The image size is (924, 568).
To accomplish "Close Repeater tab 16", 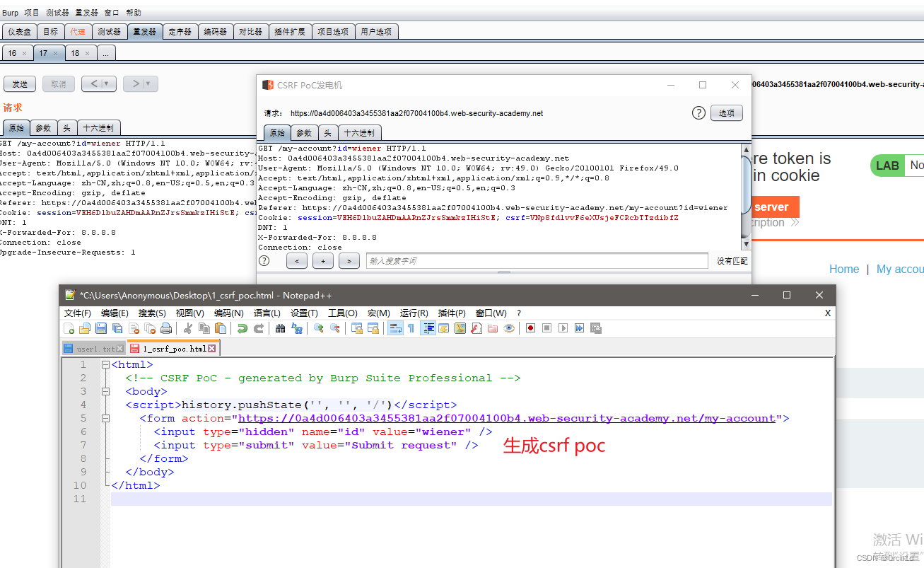I will click(x=24, y=53).
